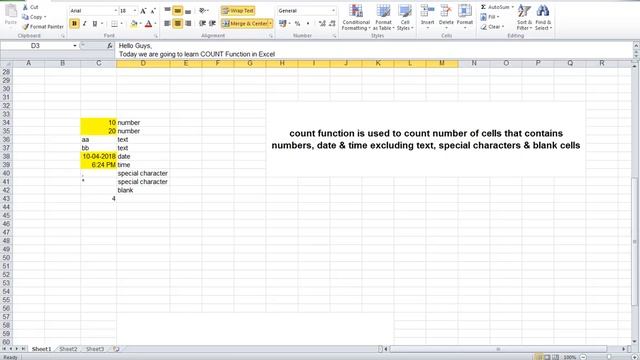
Task: Apply Comma Style number format
Action: (x=308, y=24)
